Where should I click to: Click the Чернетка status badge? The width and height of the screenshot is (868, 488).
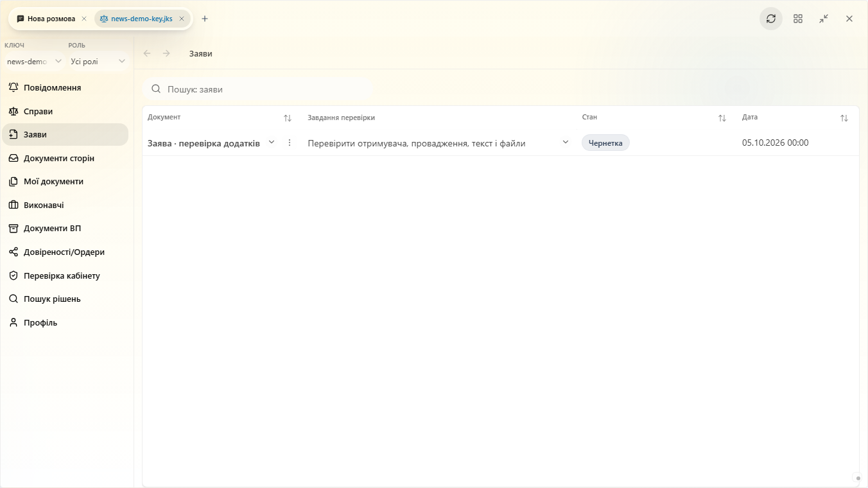point(605,143)
